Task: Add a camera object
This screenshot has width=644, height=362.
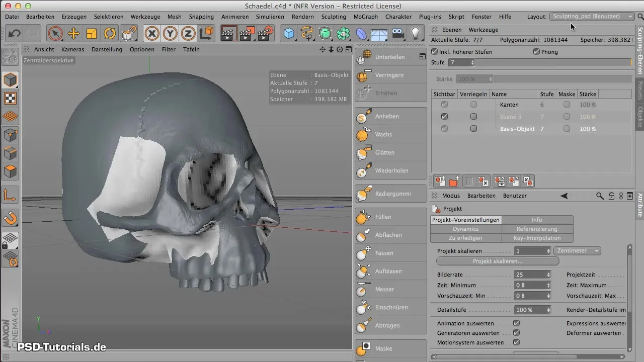Action: (397, 34)
